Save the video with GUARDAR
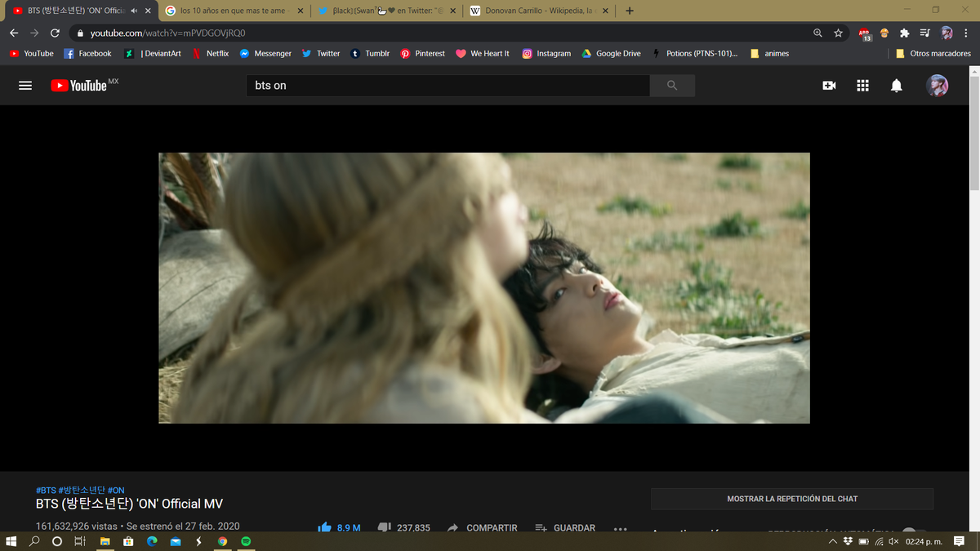 coord(565,528)
